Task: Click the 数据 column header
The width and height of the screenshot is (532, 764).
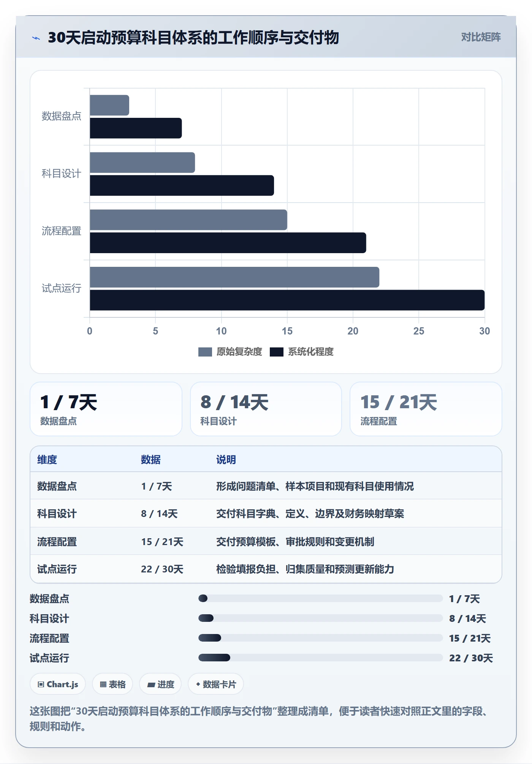Action: click(151, 460)
